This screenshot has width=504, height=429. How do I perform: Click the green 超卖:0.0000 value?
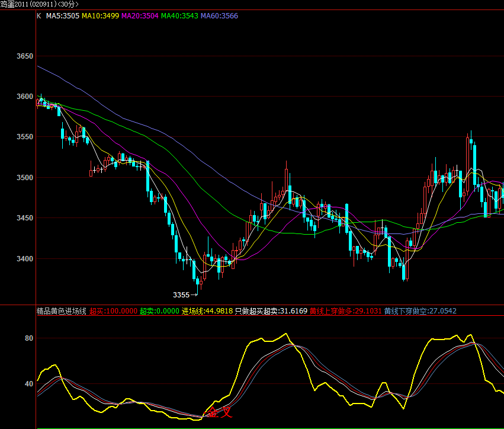pos(159,311)
